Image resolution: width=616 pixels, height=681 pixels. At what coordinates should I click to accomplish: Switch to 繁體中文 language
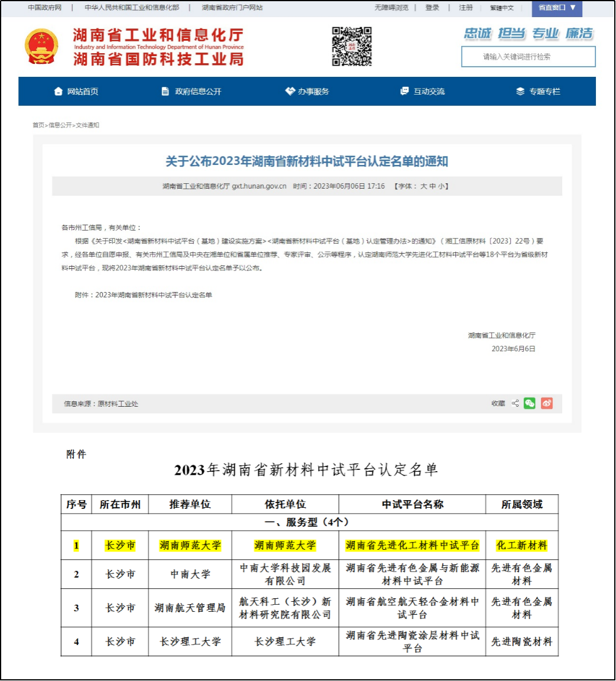tap(502, 8)
